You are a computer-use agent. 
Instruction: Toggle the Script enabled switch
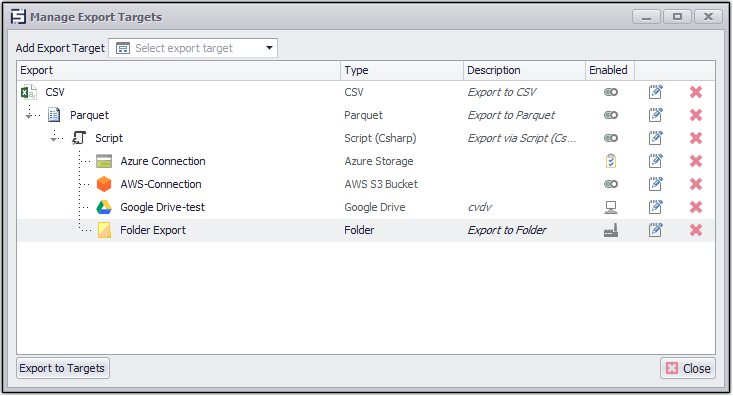point(611,138)
